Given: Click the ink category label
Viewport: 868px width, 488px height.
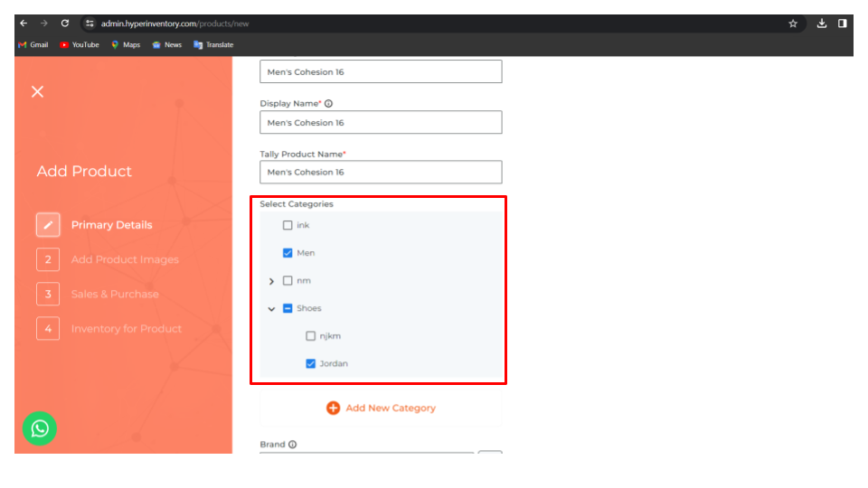Looking at the screenshot, I should pos(303,225).
